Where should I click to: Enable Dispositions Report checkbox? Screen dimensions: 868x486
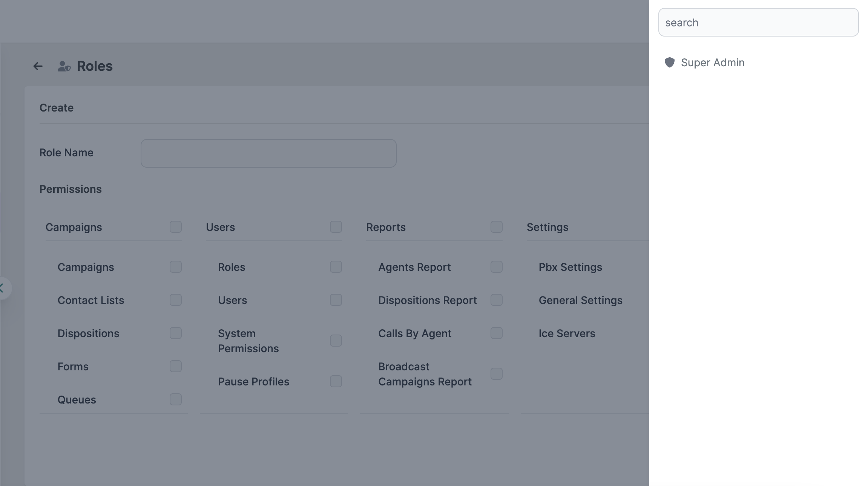(x=497, y=300)
